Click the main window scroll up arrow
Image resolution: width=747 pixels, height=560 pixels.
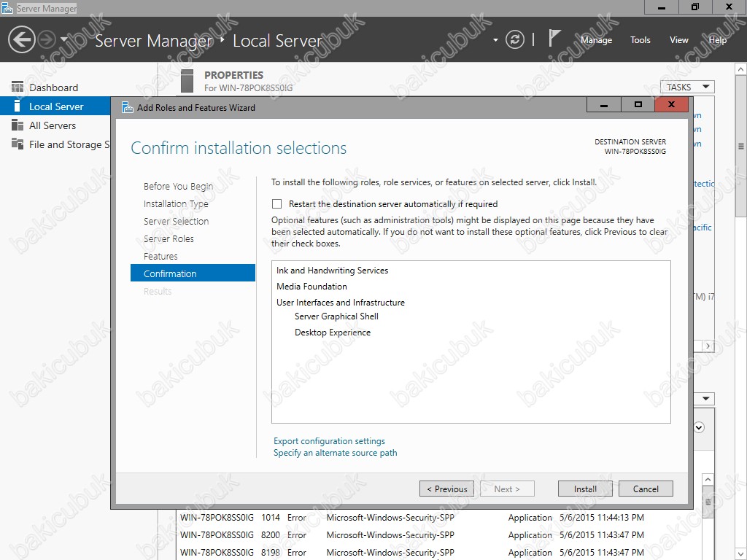click(x=741, y=69)
